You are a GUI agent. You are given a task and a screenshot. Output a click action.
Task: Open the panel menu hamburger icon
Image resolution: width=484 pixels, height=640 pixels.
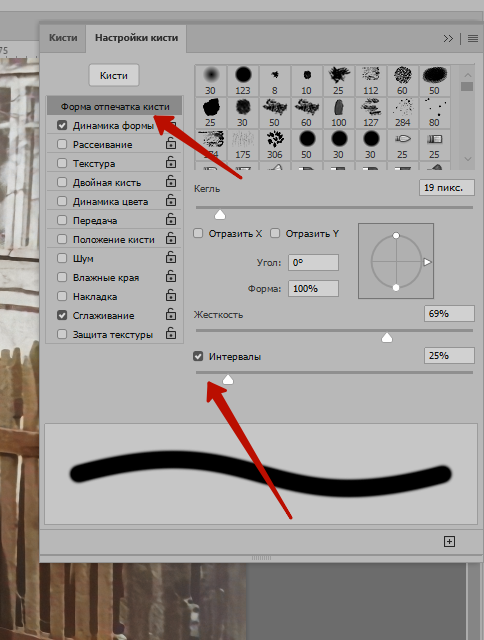473,38
